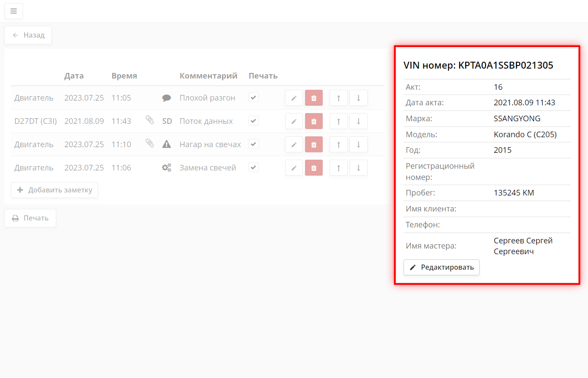The width and height of the screenshot is (588, 378).
Task: Toggle print checkbox for Поток данных
Action: tap(254, 121)
